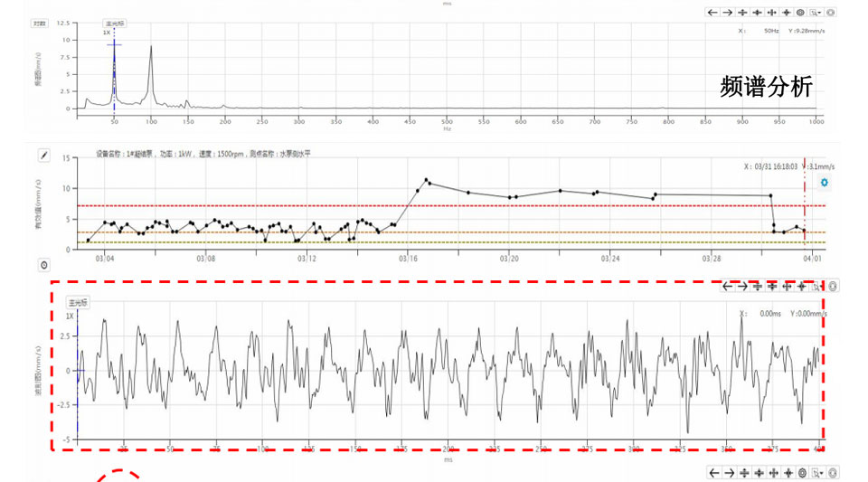This screenshot has height=482, width=868.
Task: Click the last circle icon in spectrum toolbar
Action: pyautogui.click(x=831, y=13)
